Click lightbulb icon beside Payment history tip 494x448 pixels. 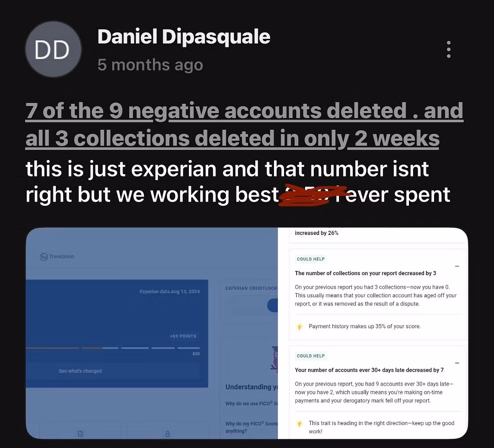pos(300,326)
